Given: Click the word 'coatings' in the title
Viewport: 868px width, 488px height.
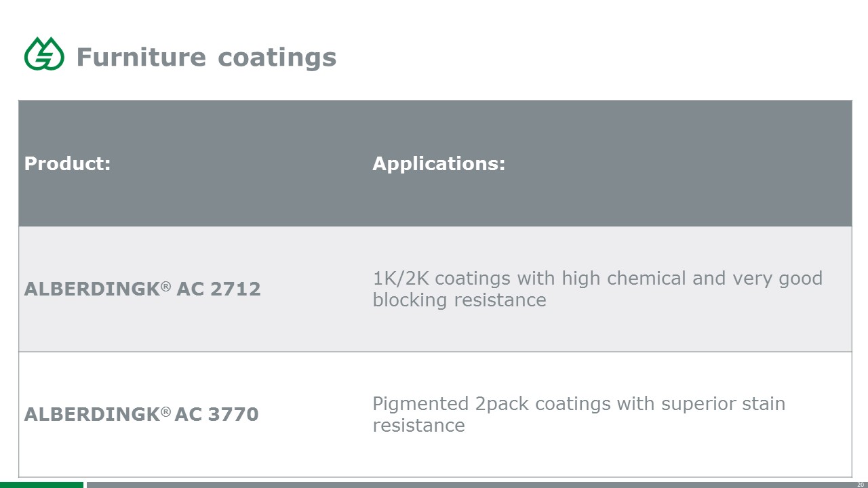Looking at the screenshot, I should pos(277,58).
